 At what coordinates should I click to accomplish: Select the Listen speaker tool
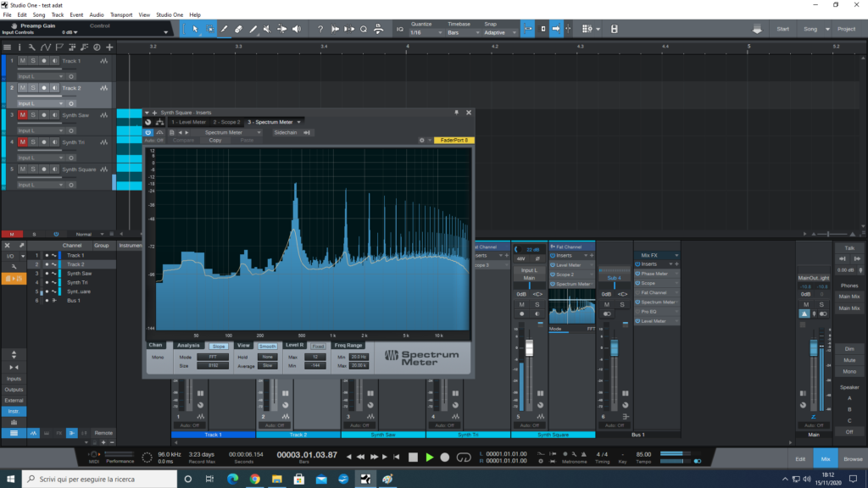click(297, 29)
